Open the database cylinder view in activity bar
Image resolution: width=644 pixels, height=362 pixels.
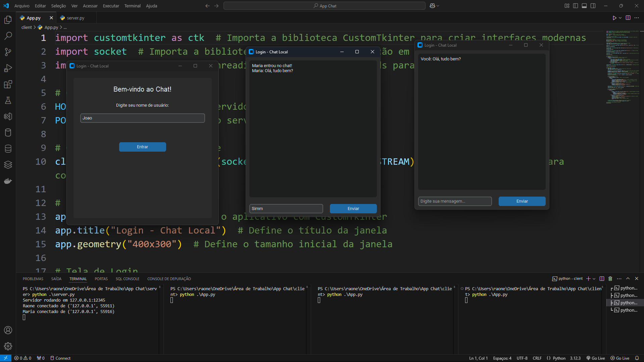point(8,133)
